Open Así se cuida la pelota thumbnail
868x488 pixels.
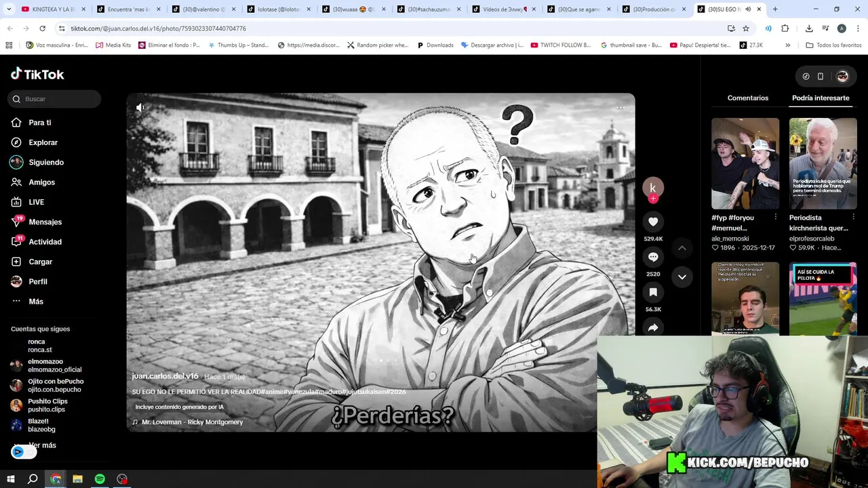click(823, 298)
